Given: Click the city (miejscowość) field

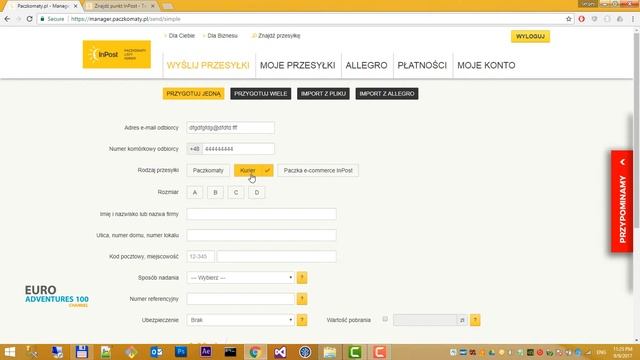Looking at the screenshot, I should [277, 256].
